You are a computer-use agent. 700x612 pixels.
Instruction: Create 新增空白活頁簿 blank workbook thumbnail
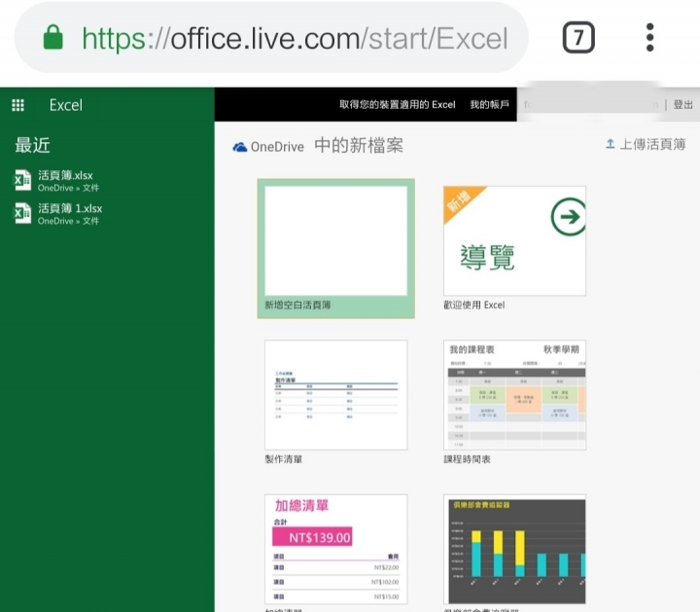pyautogui.click(x=336, y=241)
